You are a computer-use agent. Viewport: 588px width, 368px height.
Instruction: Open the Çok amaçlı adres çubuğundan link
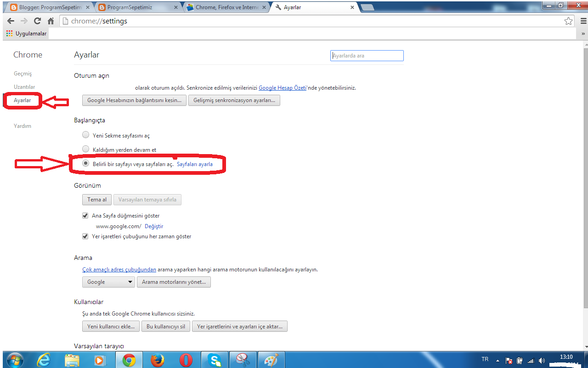pos(119,270)
